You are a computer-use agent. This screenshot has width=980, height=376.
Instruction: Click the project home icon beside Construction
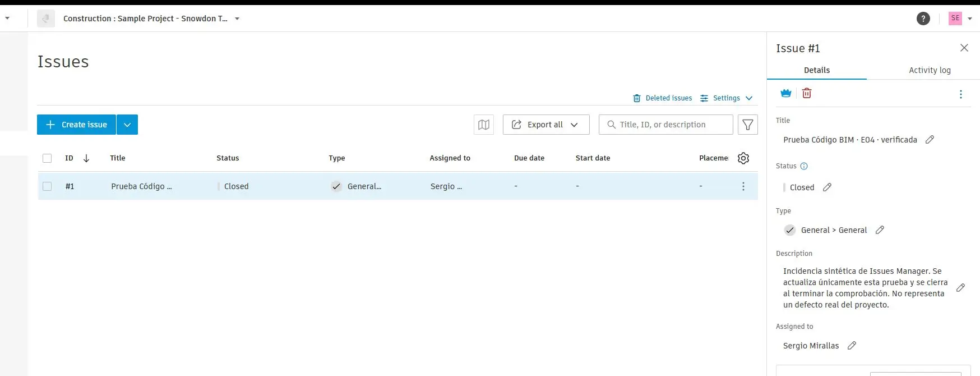pos(46,19)
